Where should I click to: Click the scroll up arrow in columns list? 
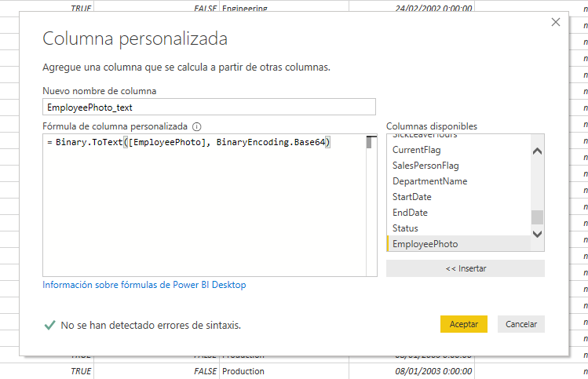coord(537,151)
